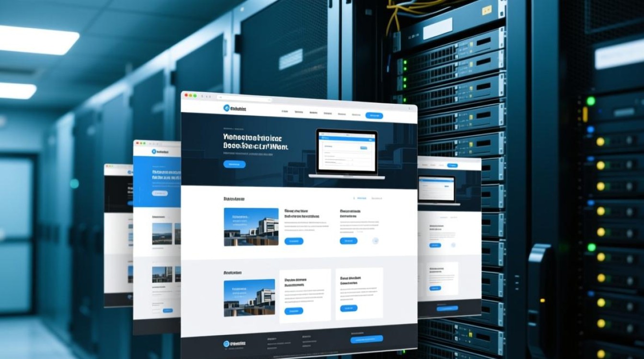The height and width of the screenshot is (359, 644).
Task: Click the circular logo in the main site header
Action: click(227, 109)
